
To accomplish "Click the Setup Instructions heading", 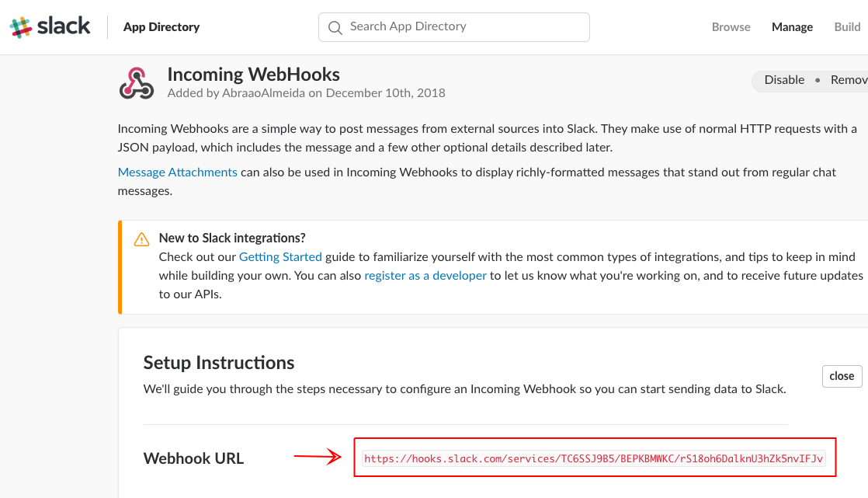I will pos(219,363).
